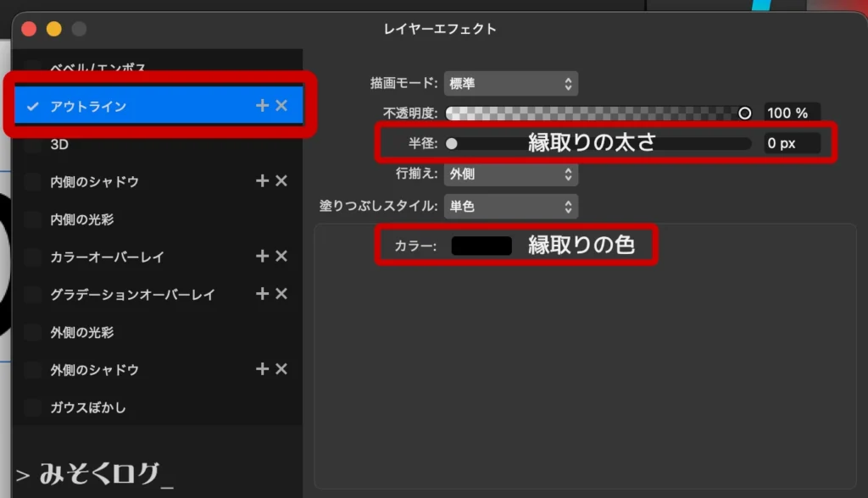Click the plus icon next to アウトライン
The image size is (868, 498).
pos(262,106)
